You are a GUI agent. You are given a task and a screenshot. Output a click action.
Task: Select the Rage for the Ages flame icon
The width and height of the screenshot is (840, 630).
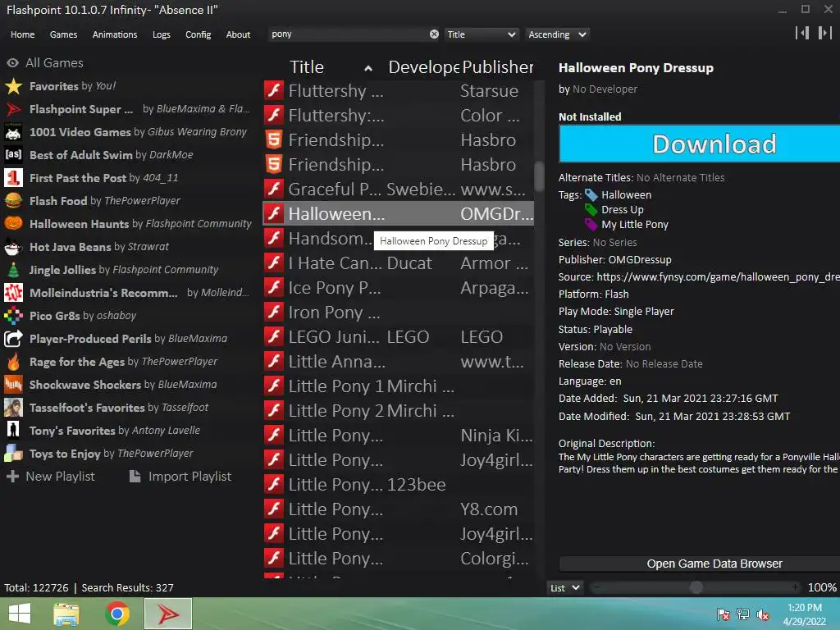13,362
